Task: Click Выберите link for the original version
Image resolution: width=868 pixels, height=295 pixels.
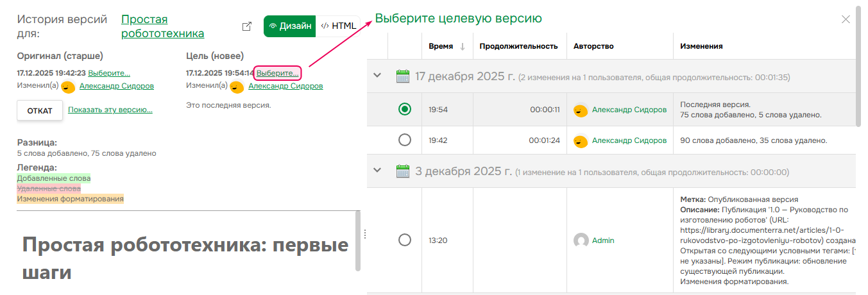Action: pyautogui.click(x=109, y=73)
